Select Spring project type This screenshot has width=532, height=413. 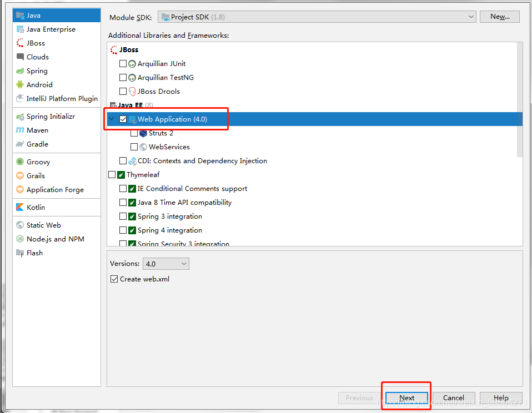[x=56, y=71]
